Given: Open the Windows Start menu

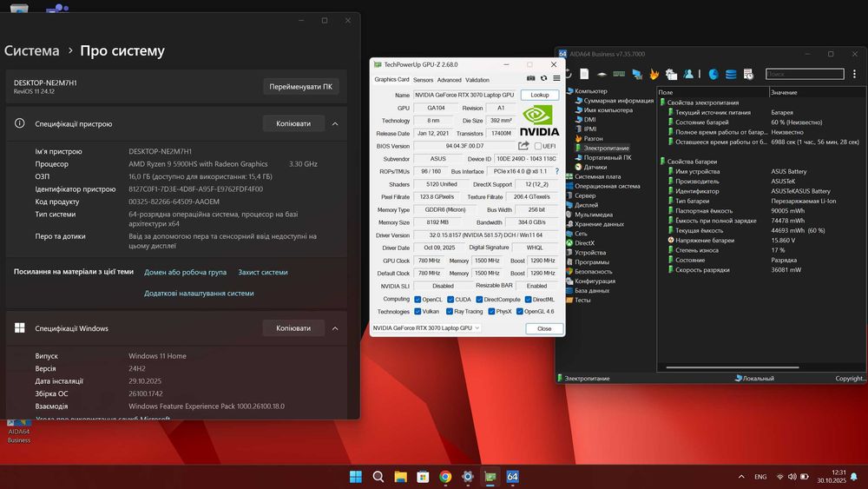Looking at the screenshot, I should [x=356, y=476].
